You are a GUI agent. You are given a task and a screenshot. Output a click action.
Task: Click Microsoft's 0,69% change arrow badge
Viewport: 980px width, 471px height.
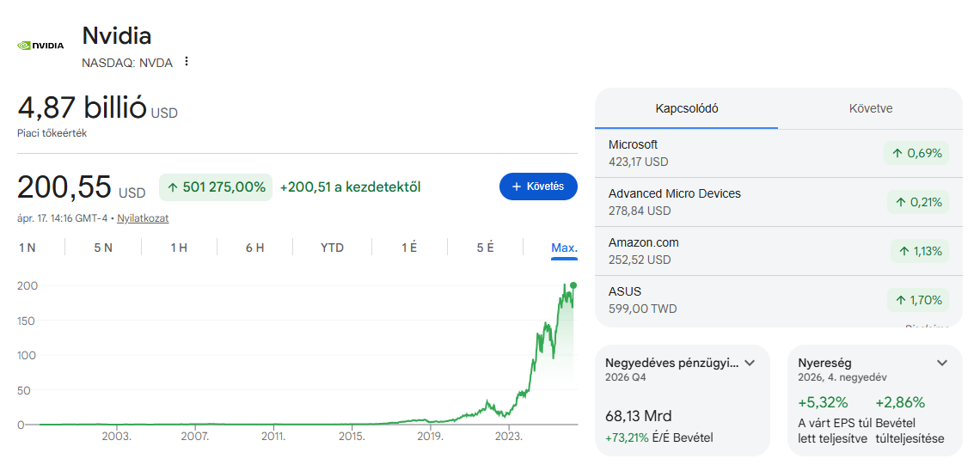pos(916,153)
